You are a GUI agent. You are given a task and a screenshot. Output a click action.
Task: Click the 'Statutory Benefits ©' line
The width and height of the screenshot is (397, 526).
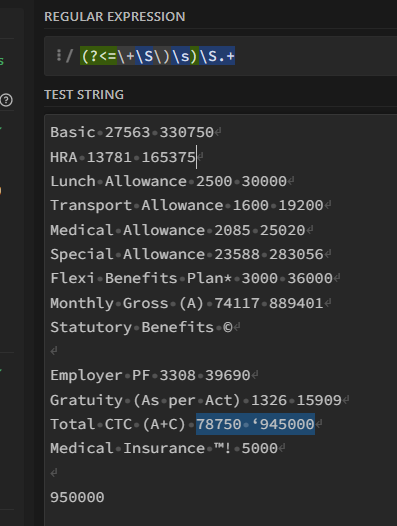pyautogui.click(x=141, y=327)
